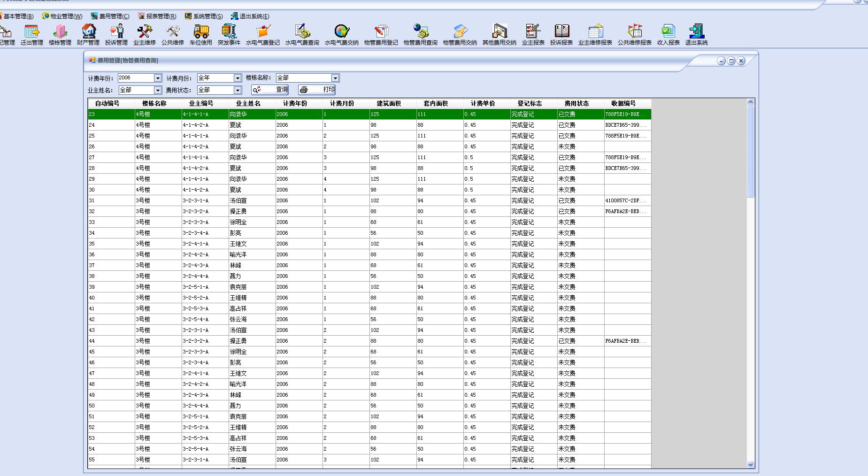Expand the 业主姓名 dropdown

(158, 90)
